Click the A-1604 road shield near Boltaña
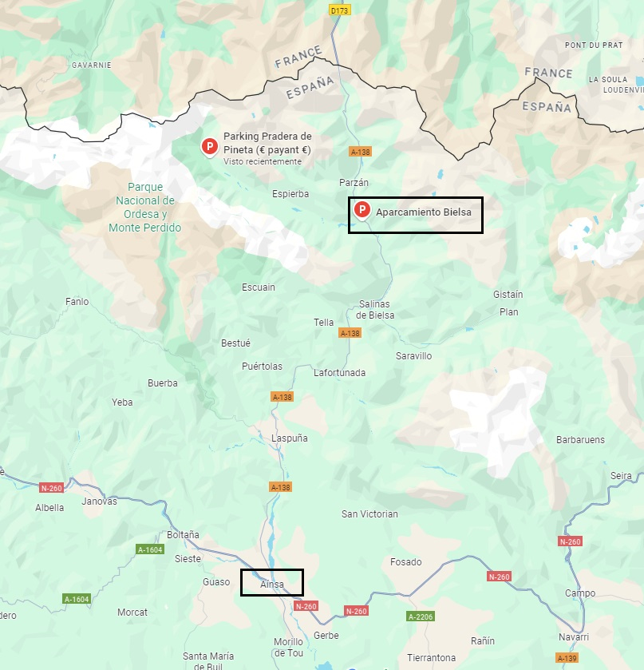The width and height of the screenshot is (644, 670). (150, 549)
